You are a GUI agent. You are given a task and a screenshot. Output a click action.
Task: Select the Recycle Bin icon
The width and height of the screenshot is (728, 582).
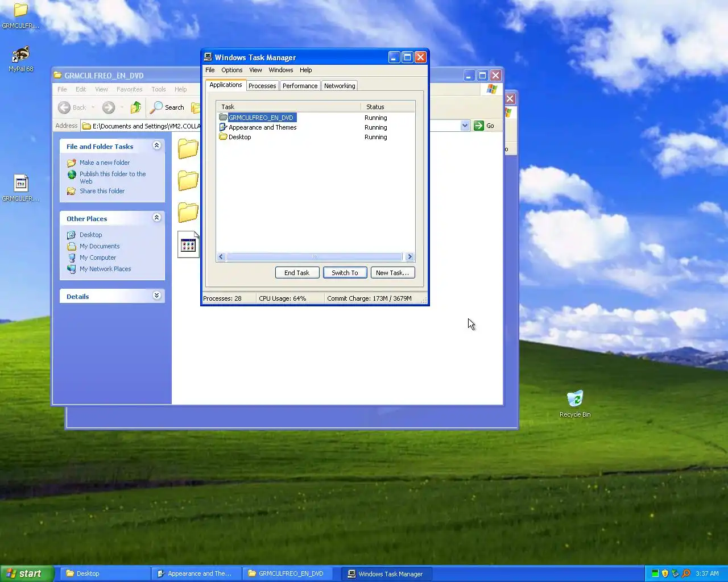click(575, 398)
